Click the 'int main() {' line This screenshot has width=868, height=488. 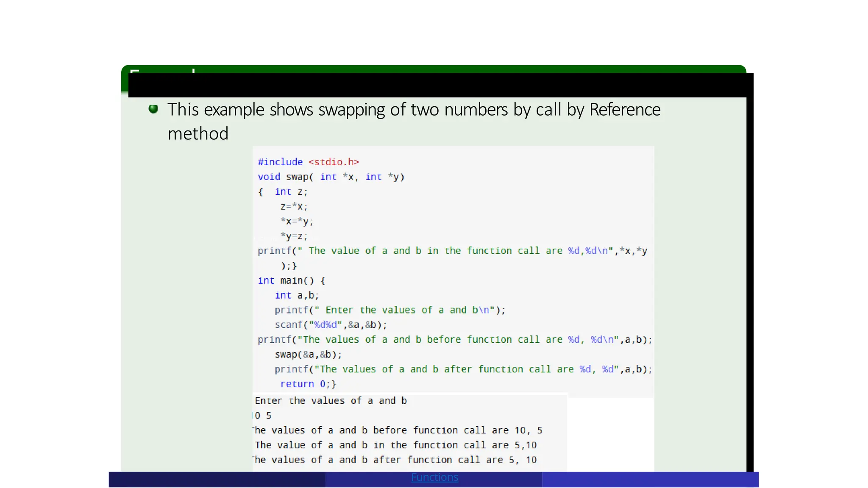291,280
